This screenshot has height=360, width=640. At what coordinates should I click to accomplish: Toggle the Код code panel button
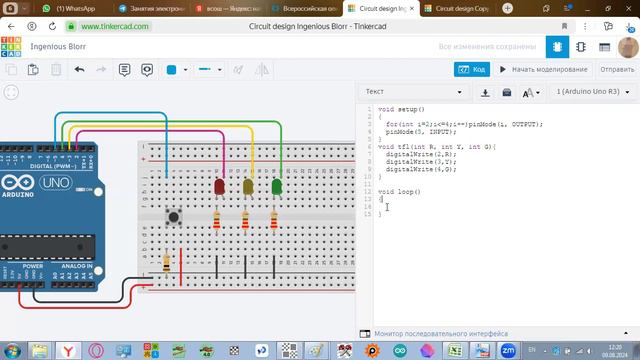pos(472,70)
